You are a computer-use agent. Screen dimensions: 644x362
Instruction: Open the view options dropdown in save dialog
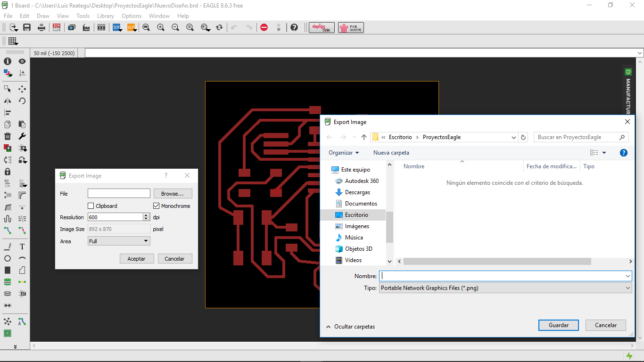coord(604,153)
